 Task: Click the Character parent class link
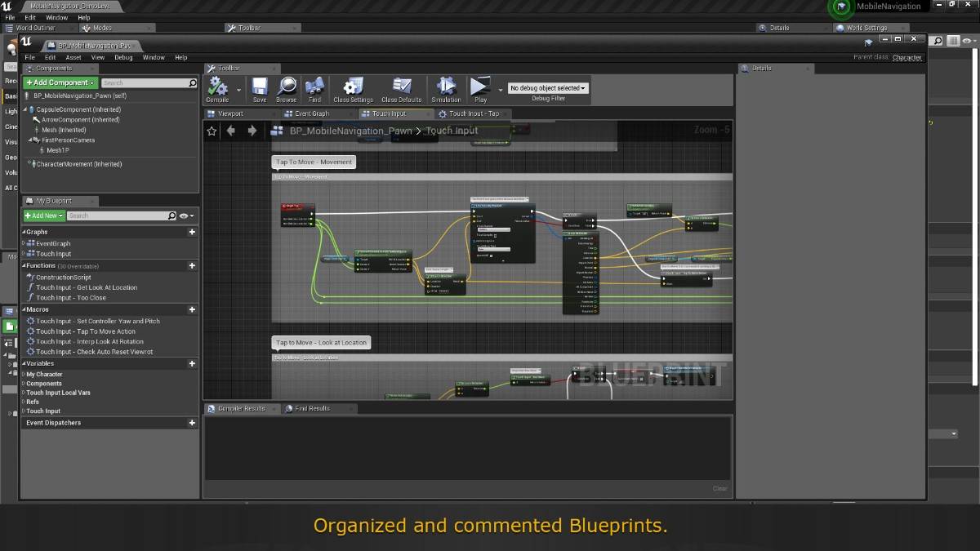point(906,57)
